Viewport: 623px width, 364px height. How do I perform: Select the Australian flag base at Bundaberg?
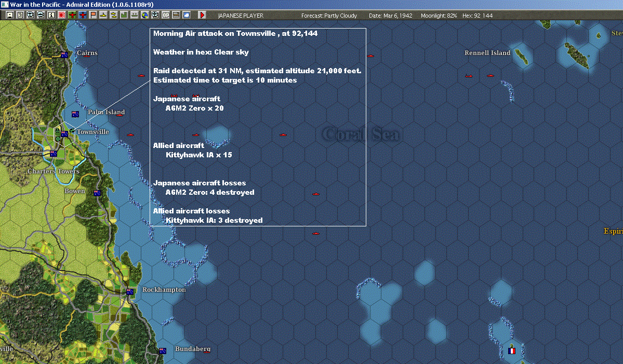163,351
